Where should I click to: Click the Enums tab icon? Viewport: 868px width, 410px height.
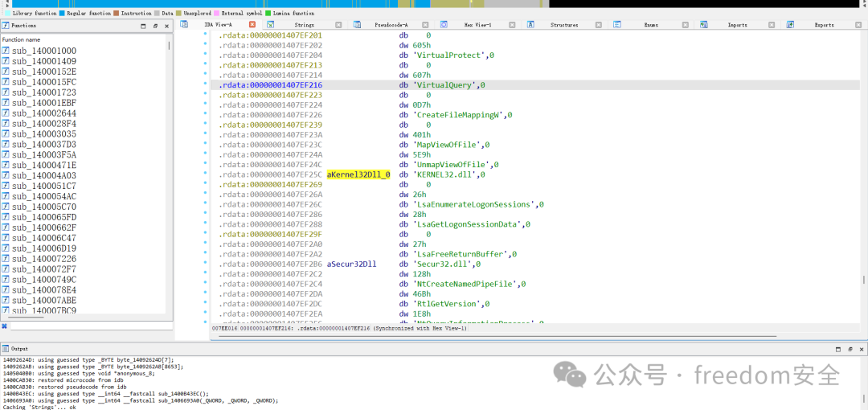[617, 24]
